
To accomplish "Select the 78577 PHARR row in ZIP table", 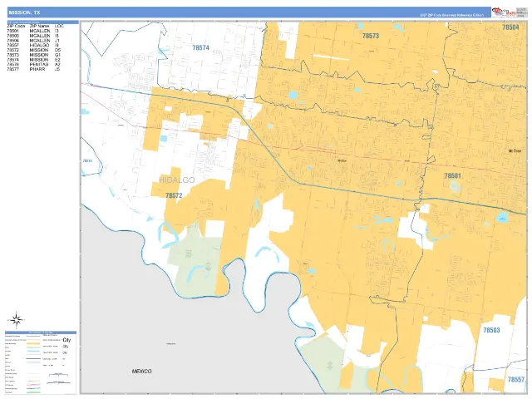I will [33, 69].
